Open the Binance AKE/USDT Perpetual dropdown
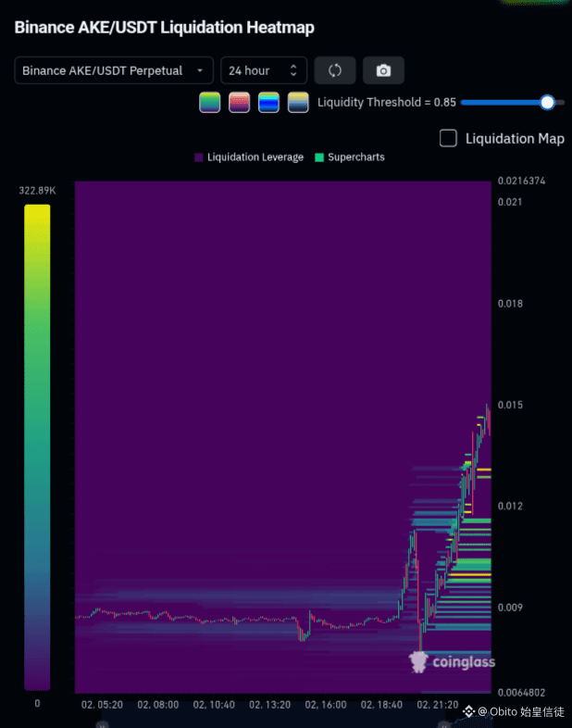Image resolution: width=572 pixels, height=728 pixels. coord(114,70)
